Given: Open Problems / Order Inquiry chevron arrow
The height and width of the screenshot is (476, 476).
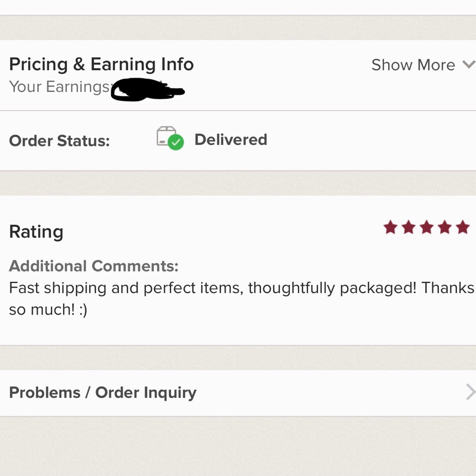Looking at the screenshot, I should pyautogui.click(x=470, y=392).
